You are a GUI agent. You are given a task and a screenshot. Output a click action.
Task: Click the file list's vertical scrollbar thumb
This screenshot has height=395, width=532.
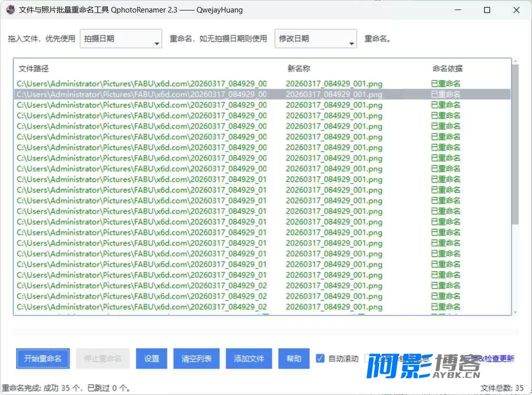516,144
